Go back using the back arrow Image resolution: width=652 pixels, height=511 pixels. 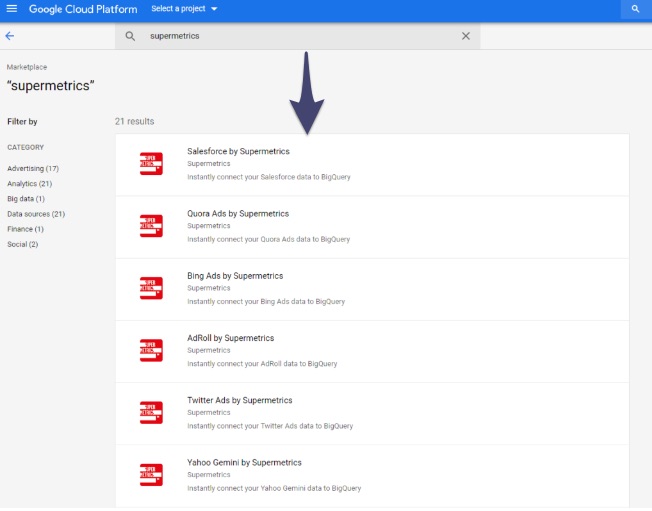click(x=10, y=36)
